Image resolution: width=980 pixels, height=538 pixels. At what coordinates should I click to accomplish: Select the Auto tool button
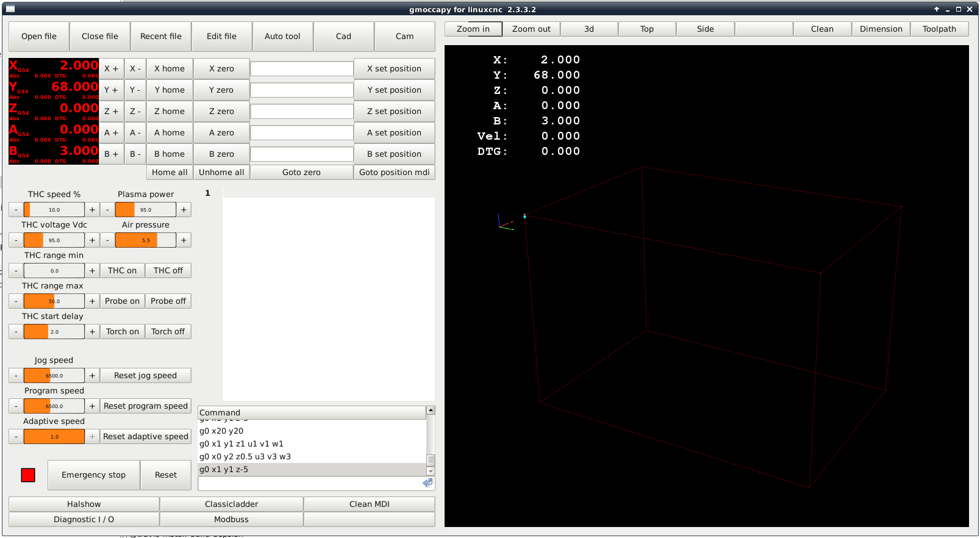[283, 37]
